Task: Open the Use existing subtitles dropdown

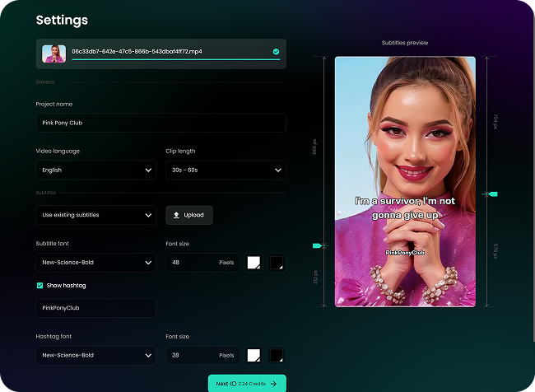Action: [95, 215]
